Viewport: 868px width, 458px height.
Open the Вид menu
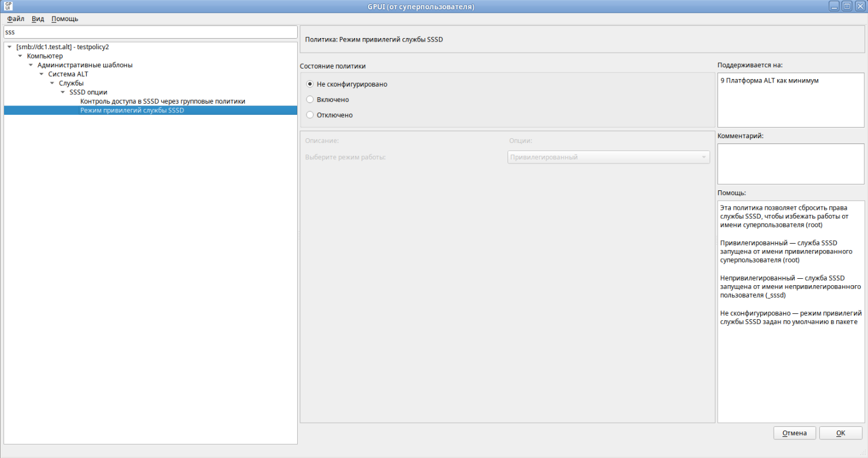(38, 19)
